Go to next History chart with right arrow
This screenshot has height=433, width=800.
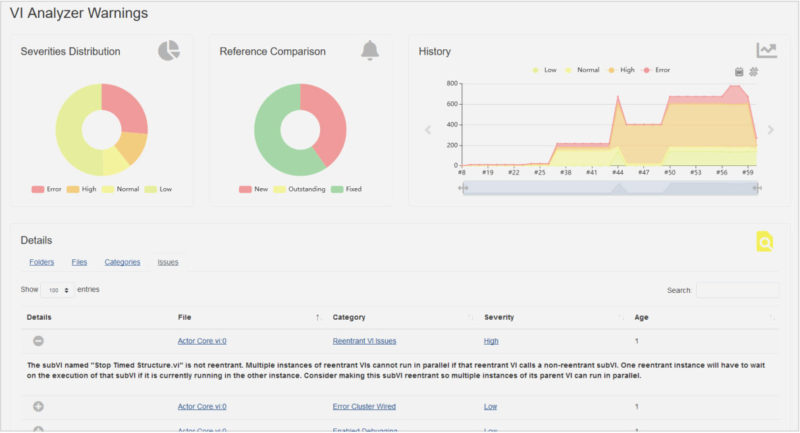(x=770, y=130)
